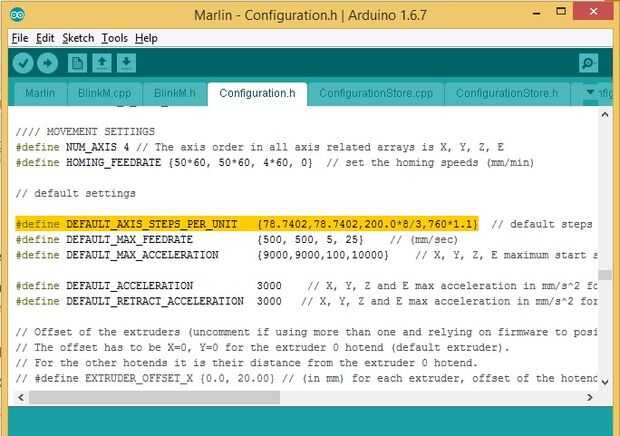620x436 pixels.
Task: Click the '// default settings' comment
Action: tap(76, 193)
